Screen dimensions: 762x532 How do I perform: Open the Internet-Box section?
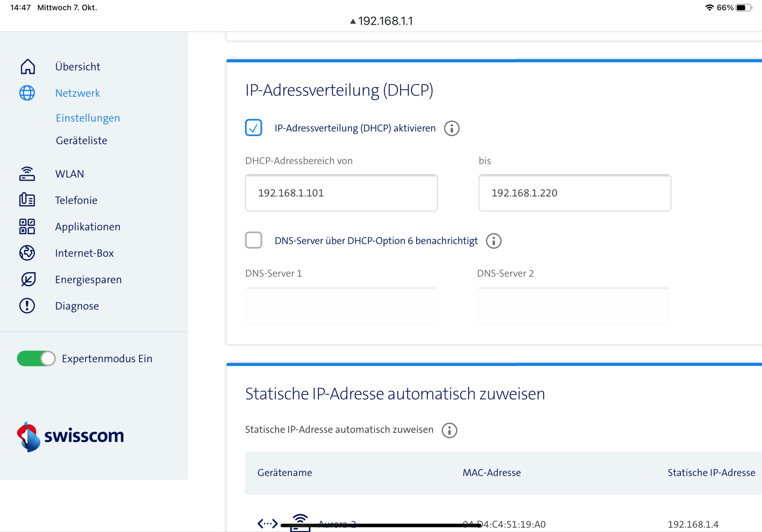(x=85, y=253)
